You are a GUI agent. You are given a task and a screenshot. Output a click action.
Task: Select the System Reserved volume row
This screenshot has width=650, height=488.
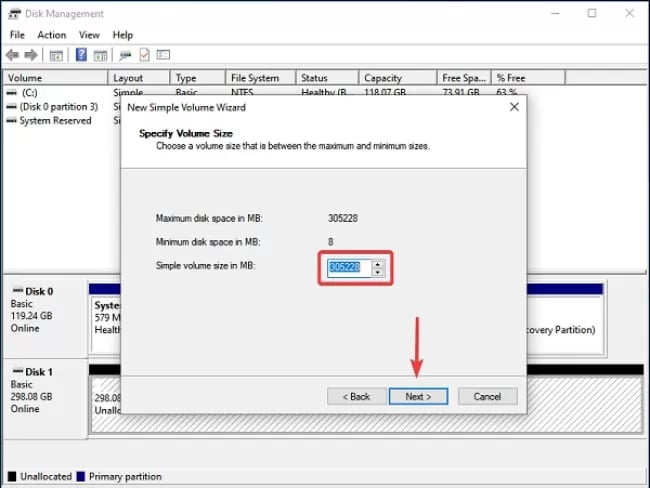(55, 121)
